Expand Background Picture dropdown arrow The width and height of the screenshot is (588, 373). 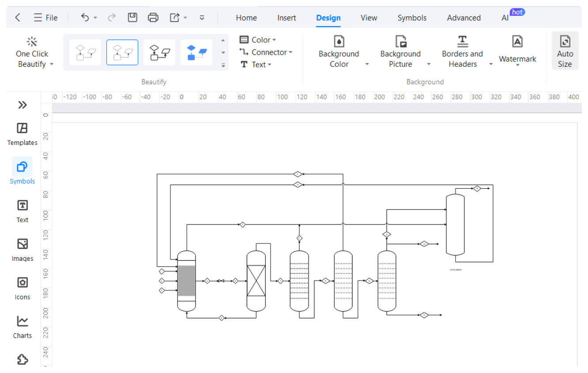click(428, 65)
